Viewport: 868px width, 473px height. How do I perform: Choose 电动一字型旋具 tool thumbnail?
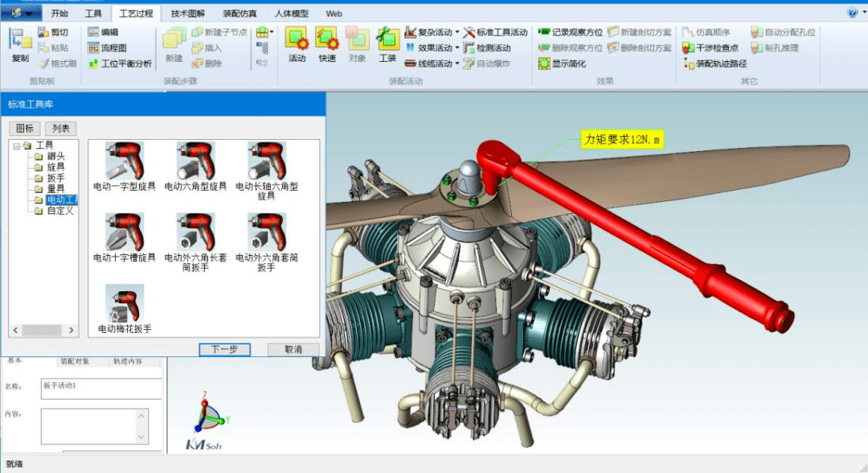(x=125, y=167)
